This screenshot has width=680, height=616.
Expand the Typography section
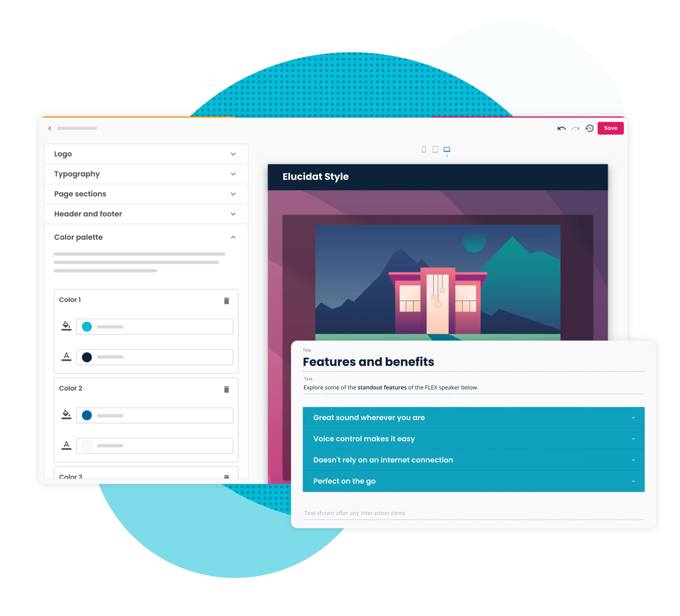click(144, 174)
